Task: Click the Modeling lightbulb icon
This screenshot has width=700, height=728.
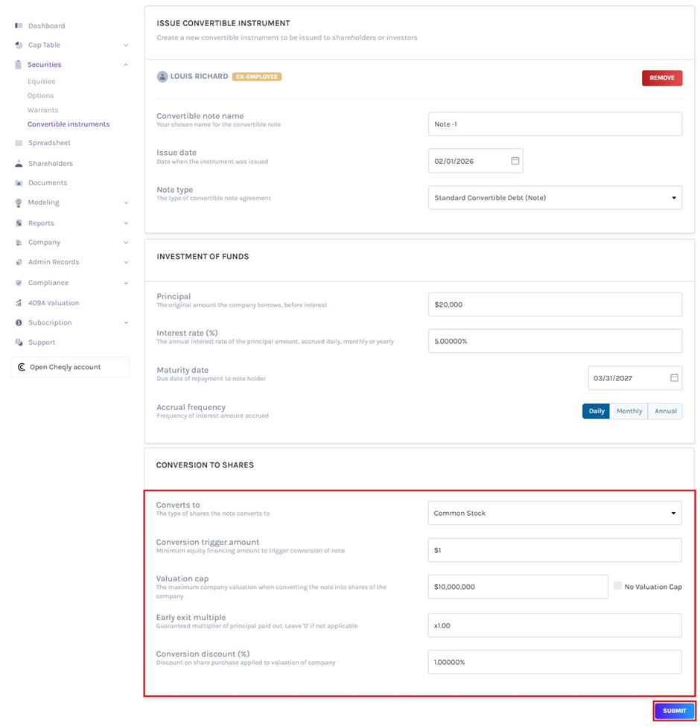Action: pyautogui.click(x=19, y=202)
